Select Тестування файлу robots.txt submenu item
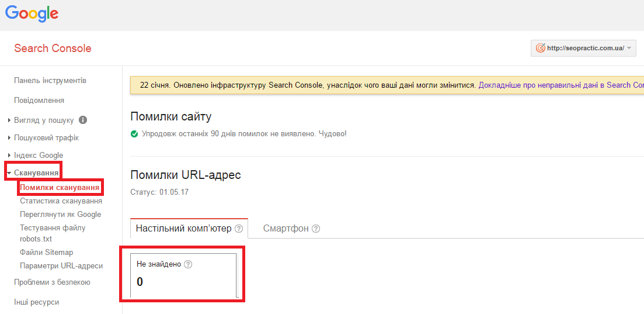Screen dimensions: 644x314 point(53,233)
